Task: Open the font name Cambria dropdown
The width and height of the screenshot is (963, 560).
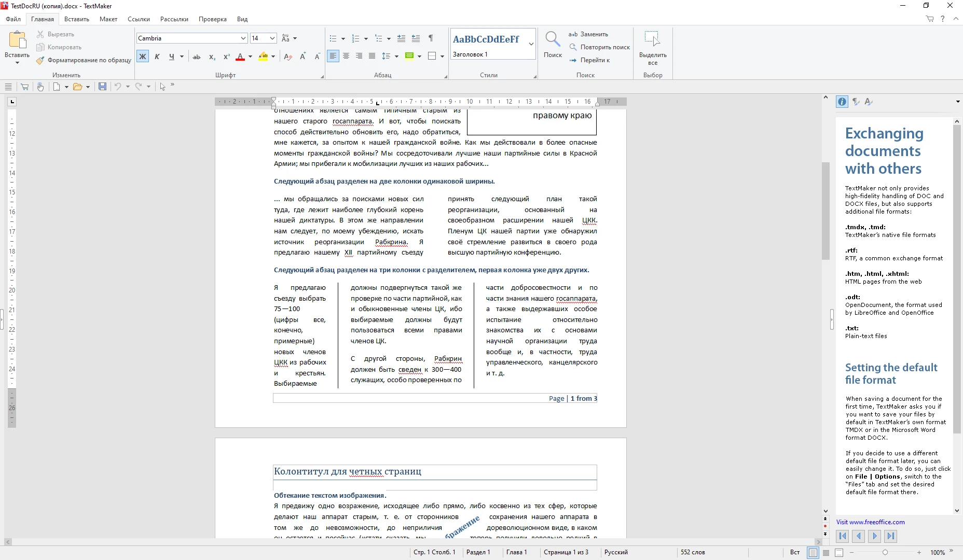Action: pos(243,38)
